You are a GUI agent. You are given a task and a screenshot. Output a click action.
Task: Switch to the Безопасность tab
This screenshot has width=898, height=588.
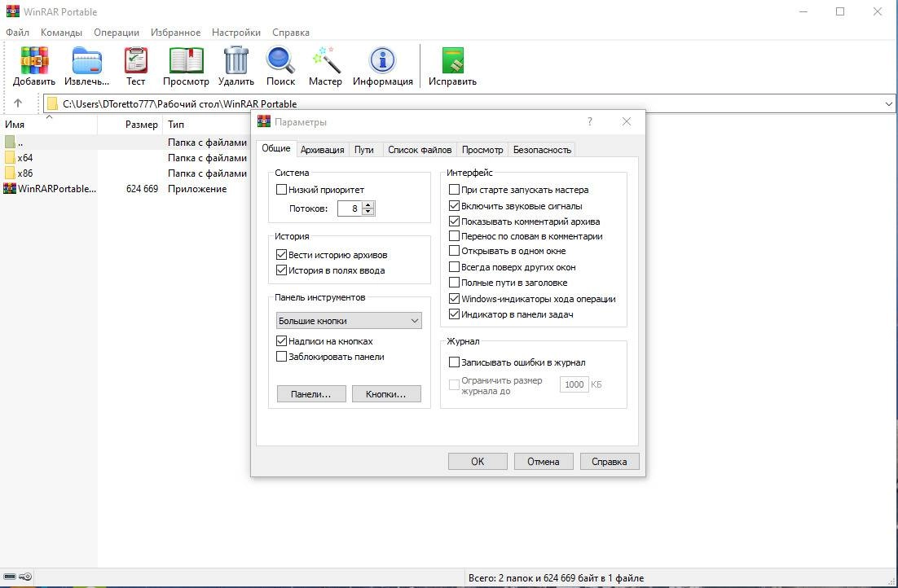pos(542,149)
